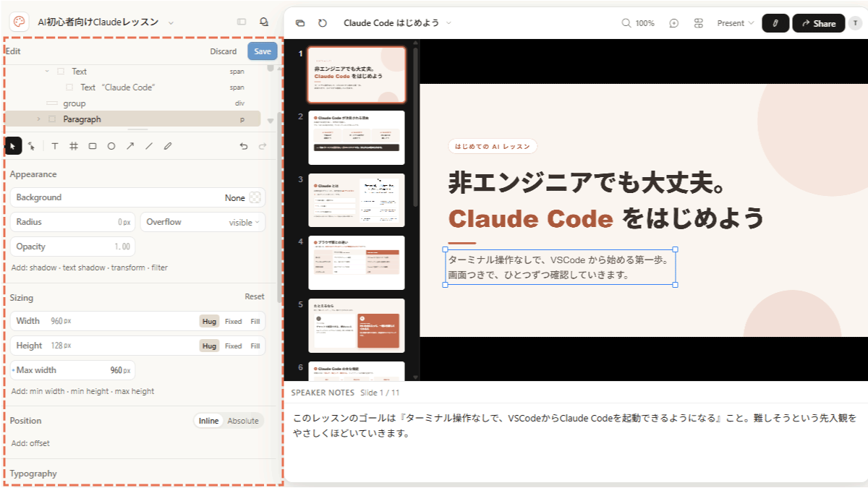The height and width of the screenshot is (488, 868).
Task: Click the black pencil edit button
Action: point(775,23)
